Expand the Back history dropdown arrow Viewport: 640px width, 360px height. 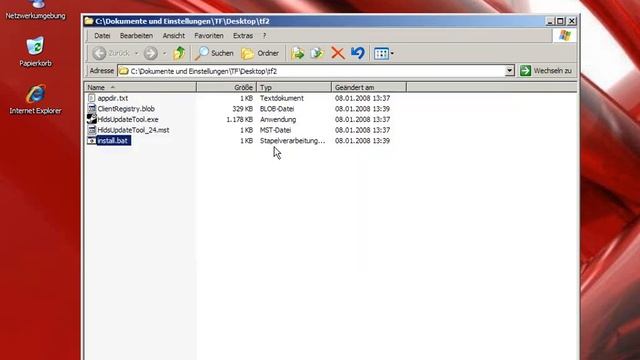[137, 53]
